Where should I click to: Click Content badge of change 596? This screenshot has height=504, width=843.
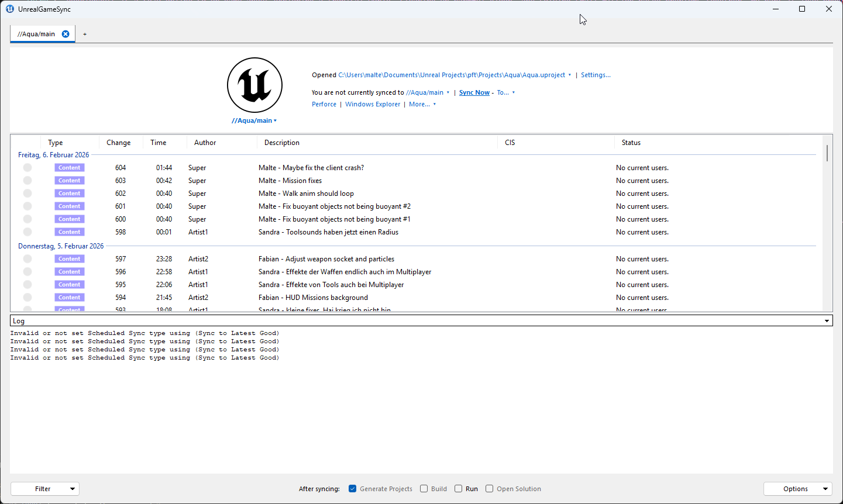70,272
